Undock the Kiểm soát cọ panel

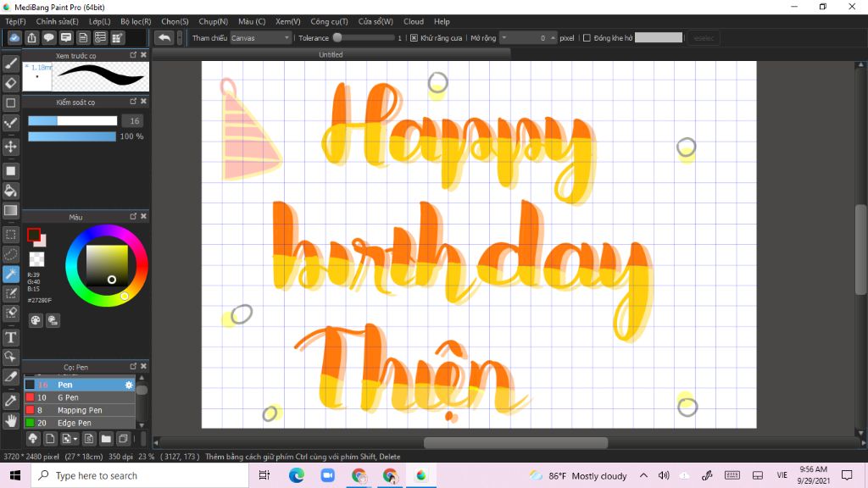(133, 102)
